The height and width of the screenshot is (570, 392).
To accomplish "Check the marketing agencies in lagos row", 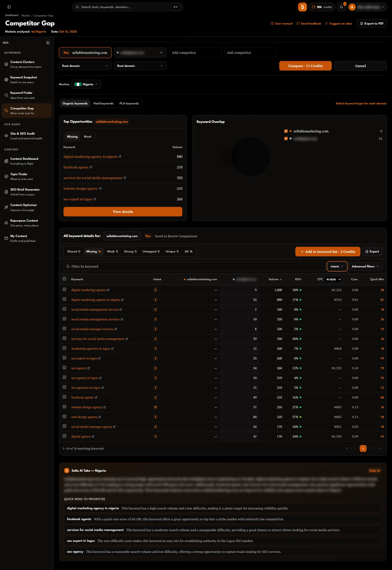I will tap(64, 348).
